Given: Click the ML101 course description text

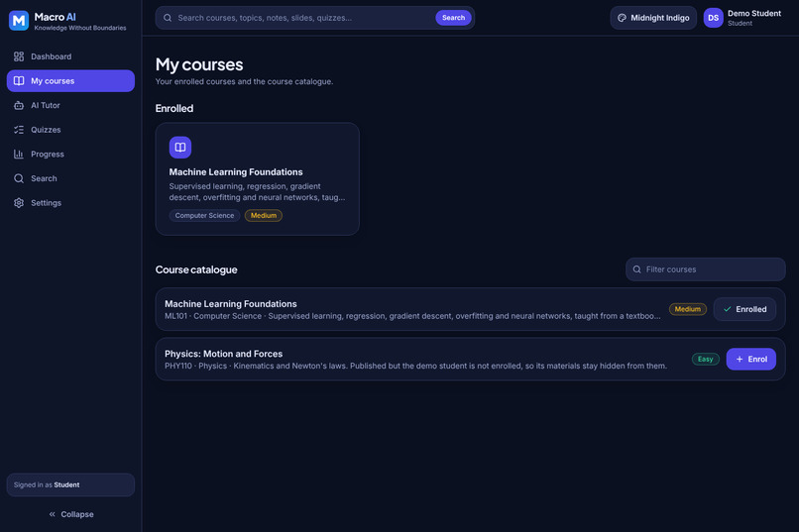Looking at the screenshot, I should tap(412, 316).
